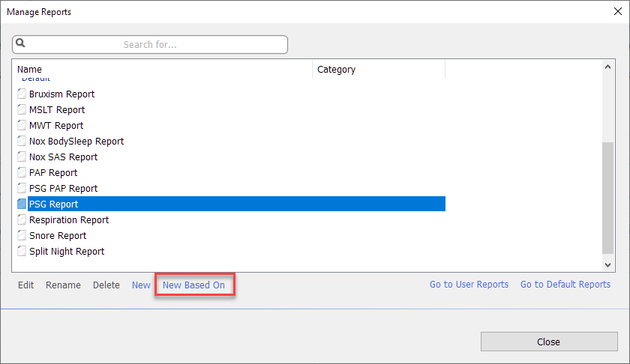Click the Nox BodySleep Report icon
630x364 pixels.
22,142
